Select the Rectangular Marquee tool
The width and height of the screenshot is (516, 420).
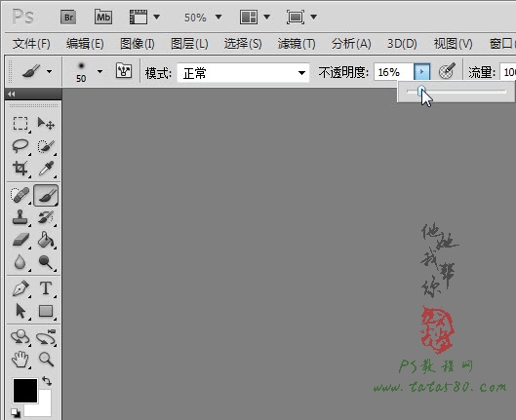[20, 124]
